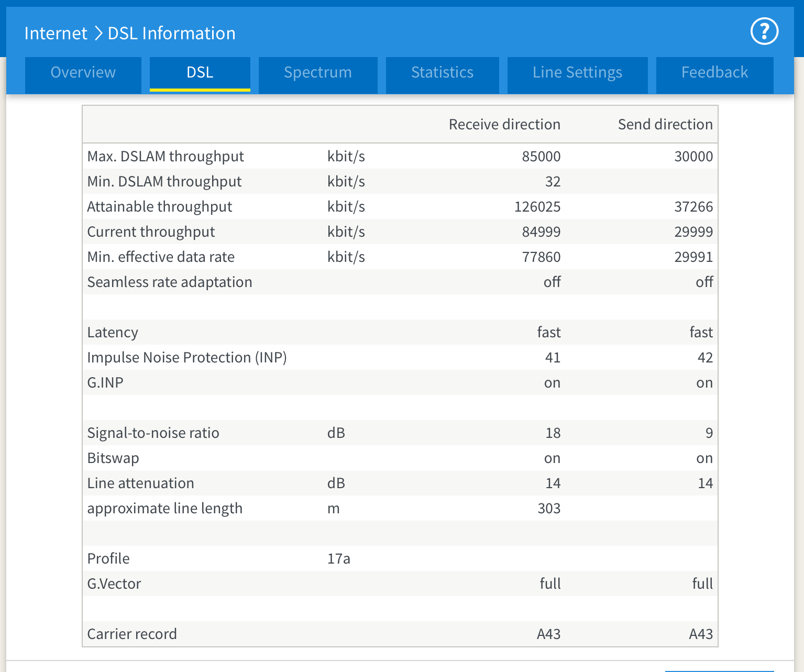The image size is (804, 672).
Task: Select the Signal-to-noise ratio row label
Action: 153,433
